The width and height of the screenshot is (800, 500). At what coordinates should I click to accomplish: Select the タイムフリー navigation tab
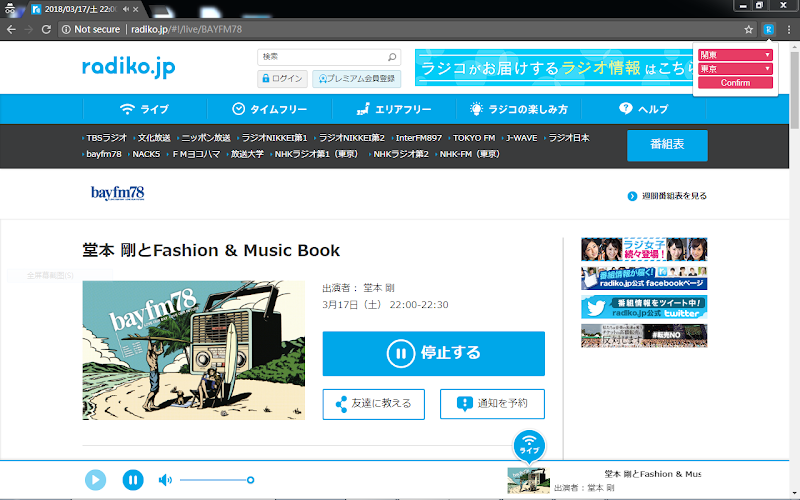tap(269, 109)
